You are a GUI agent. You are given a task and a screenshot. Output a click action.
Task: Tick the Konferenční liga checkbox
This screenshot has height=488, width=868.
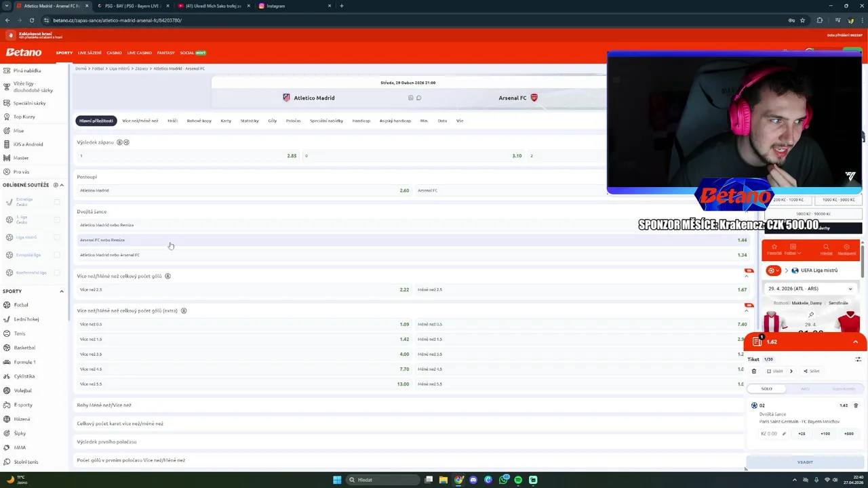click(x=57, y=272)
